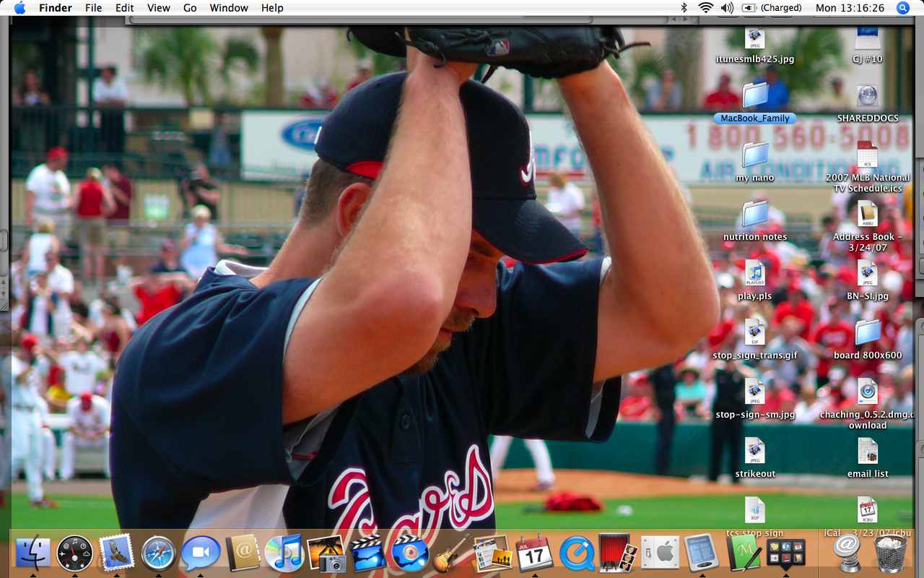Image resolution: width=924 pixels, height=578 pixels.
Task: Click the Bluetooth status icon
Action: 684,8
